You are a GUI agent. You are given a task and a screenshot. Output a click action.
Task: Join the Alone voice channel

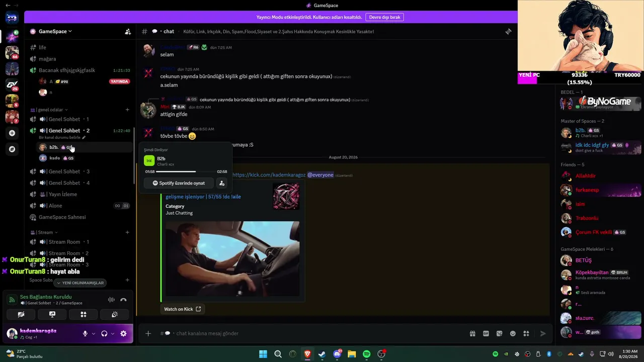coord(80,206)
